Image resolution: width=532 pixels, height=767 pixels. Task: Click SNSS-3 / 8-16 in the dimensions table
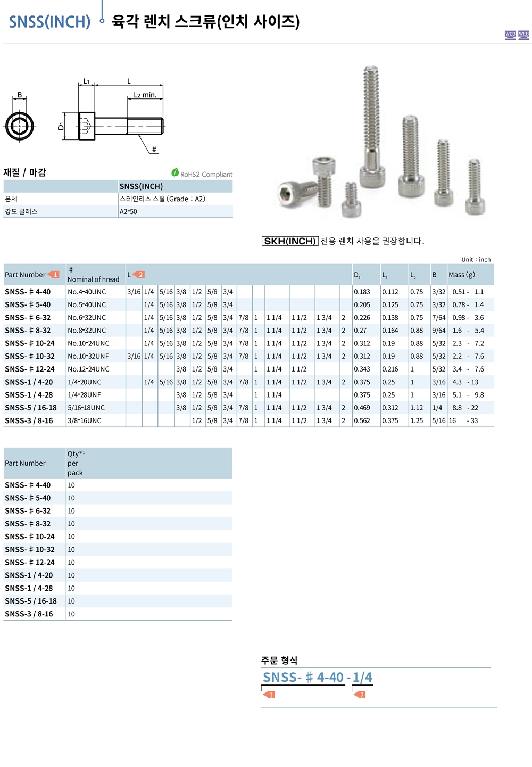(29, 420)
